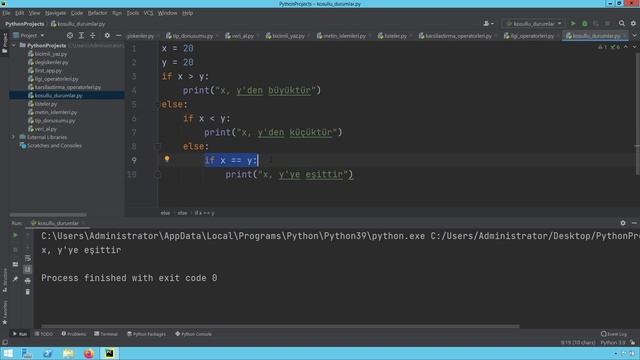The height and width of the screenshot is (360, 640).
Task: Open the Terminal tool window button
Action: (106, 334)
